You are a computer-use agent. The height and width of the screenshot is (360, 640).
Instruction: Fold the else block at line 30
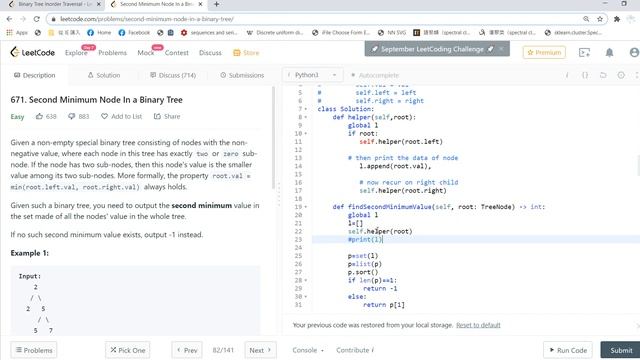305,297
